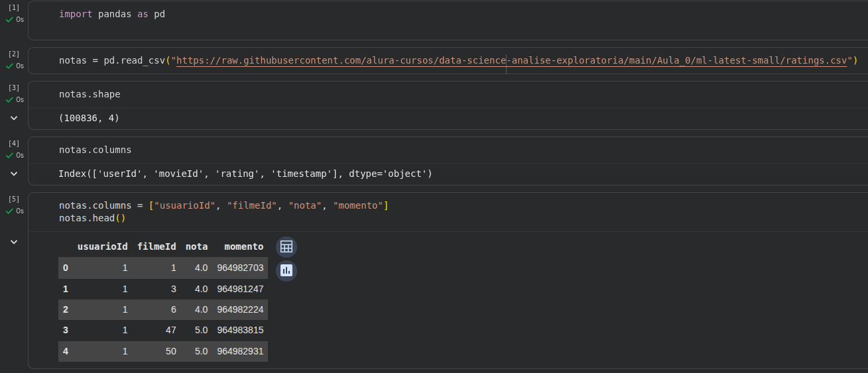
Task: Collapse the notas.head() table output
Action: tap(14, 242)
